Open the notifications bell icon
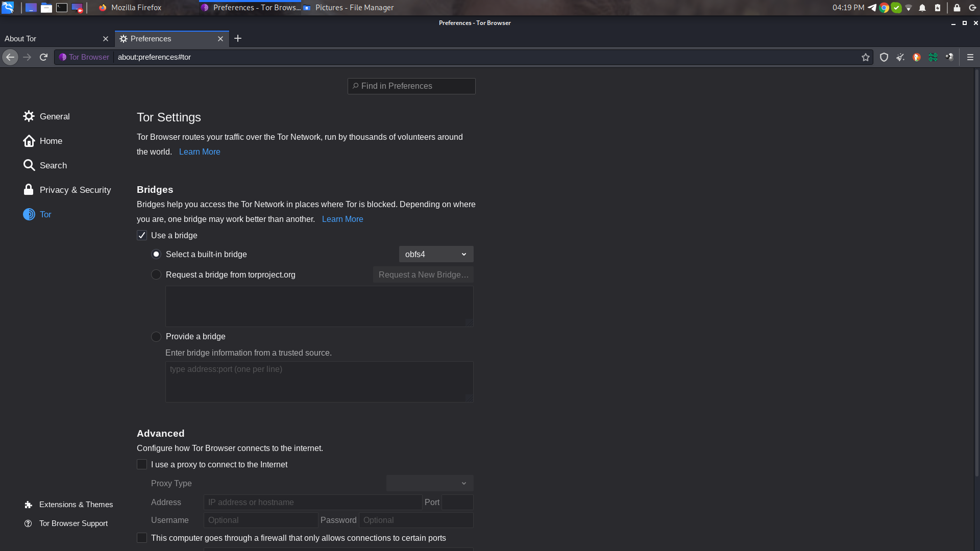The image size is (980, 551). click(922, 8)
